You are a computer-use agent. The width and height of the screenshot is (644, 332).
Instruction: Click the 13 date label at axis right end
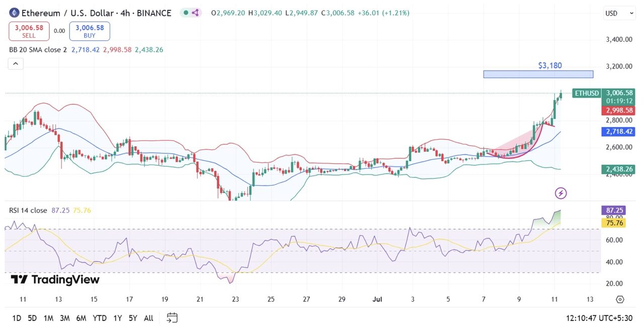tap(590, 299)
